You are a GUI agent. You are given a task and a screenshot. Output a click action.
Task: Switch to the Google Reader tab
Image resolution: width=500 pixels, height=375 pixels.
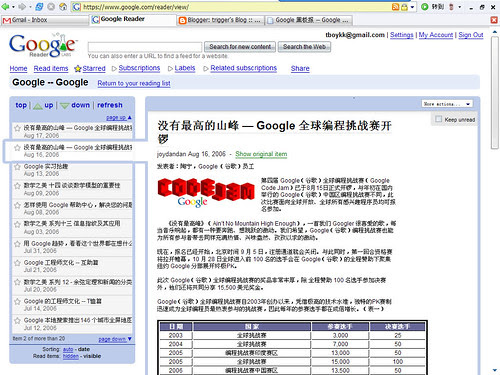tap(133, 19)
